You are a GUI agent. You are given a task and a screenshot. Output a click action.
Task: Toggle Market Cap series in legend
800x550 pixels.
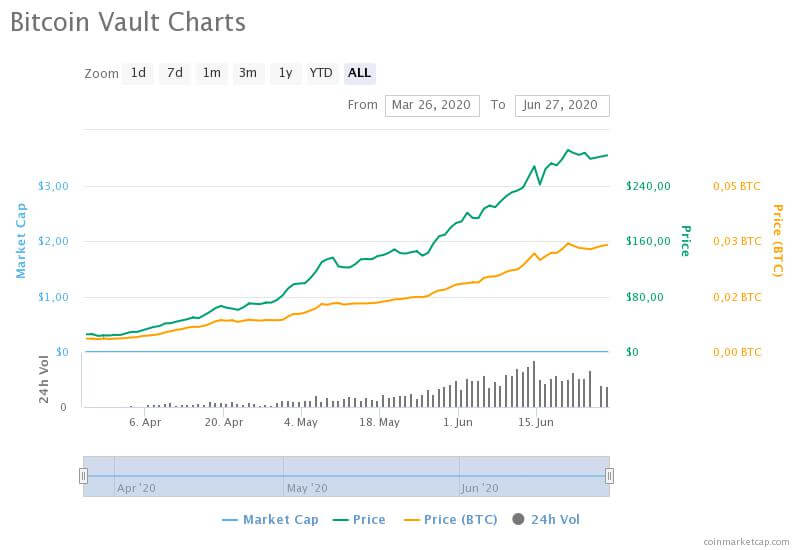[x=270, y=519]
